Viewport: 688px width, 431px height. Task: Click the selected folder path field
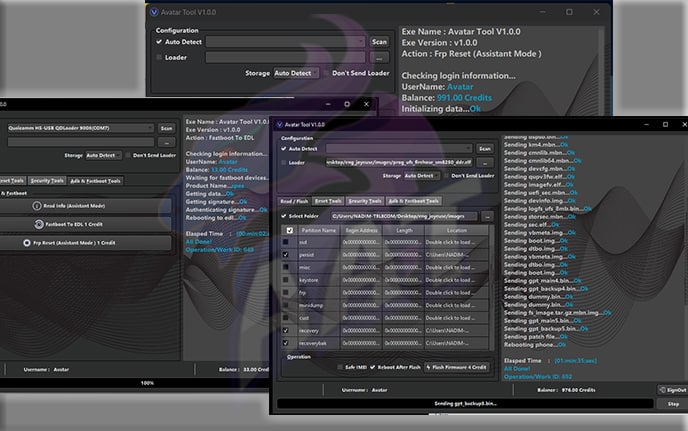tap(404, 216)
